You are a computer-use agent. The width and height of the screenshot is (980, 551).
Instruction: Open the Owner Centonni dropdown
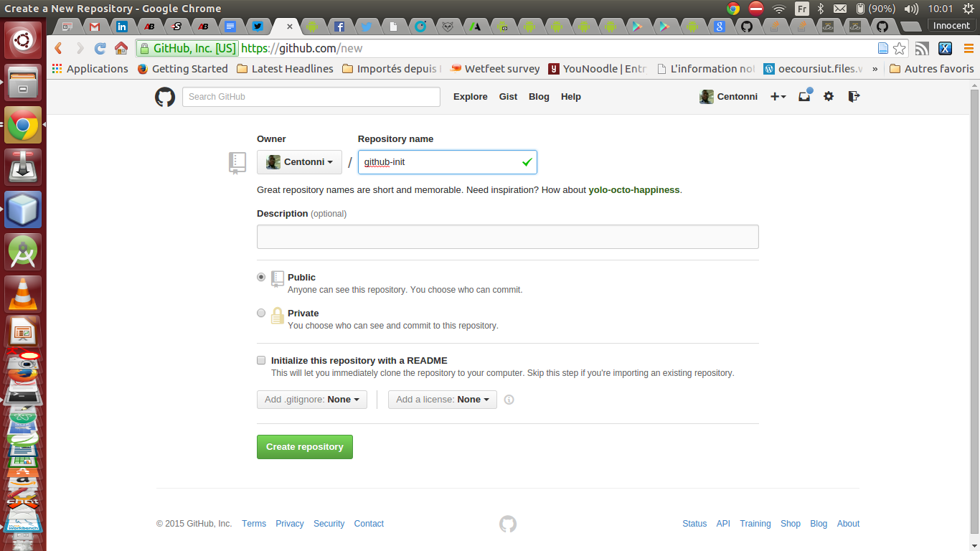coord(299,162)
